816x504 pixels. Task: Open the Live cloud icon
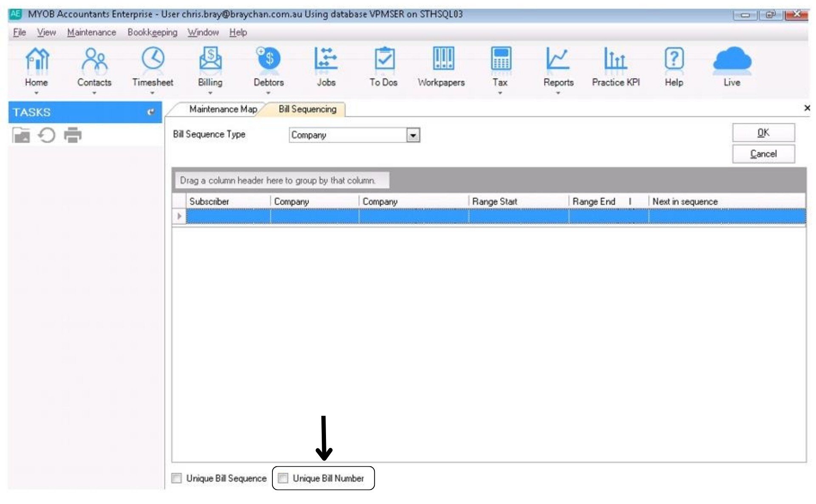point(732,60)
